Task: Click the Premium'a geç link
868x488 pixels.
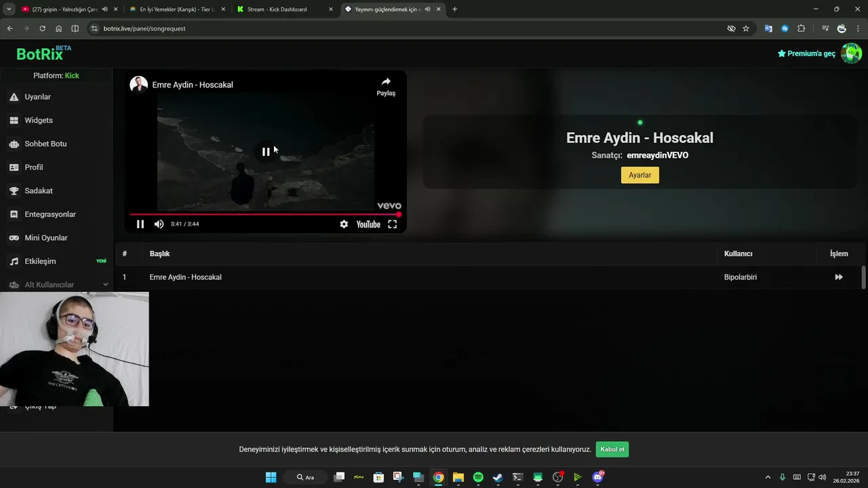Action: 806,54
